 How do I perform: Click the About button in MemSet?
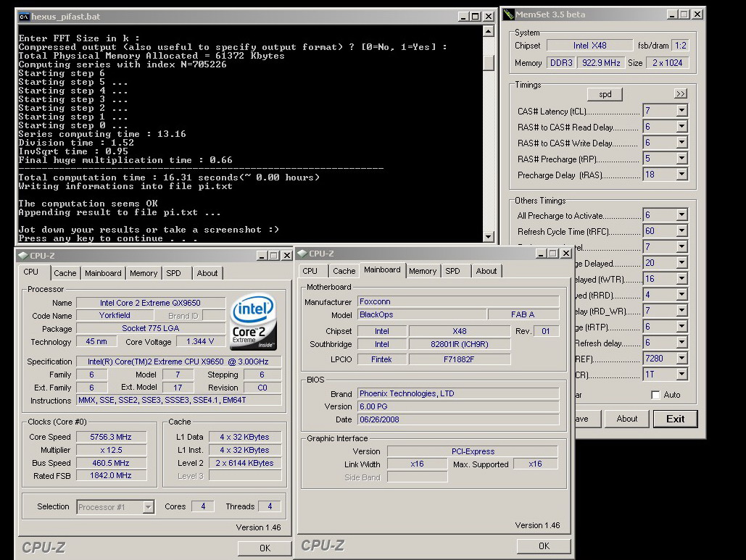(627, 419)
